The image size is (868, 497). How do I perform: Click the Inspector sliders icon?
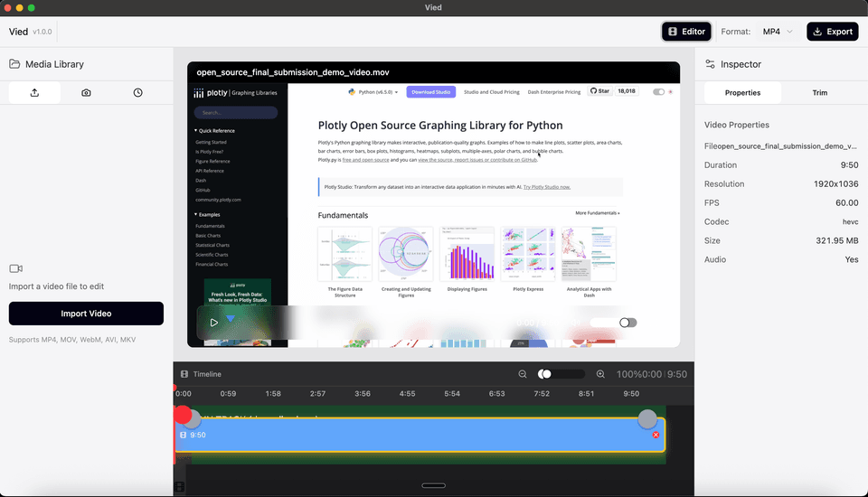click(711, 64)
